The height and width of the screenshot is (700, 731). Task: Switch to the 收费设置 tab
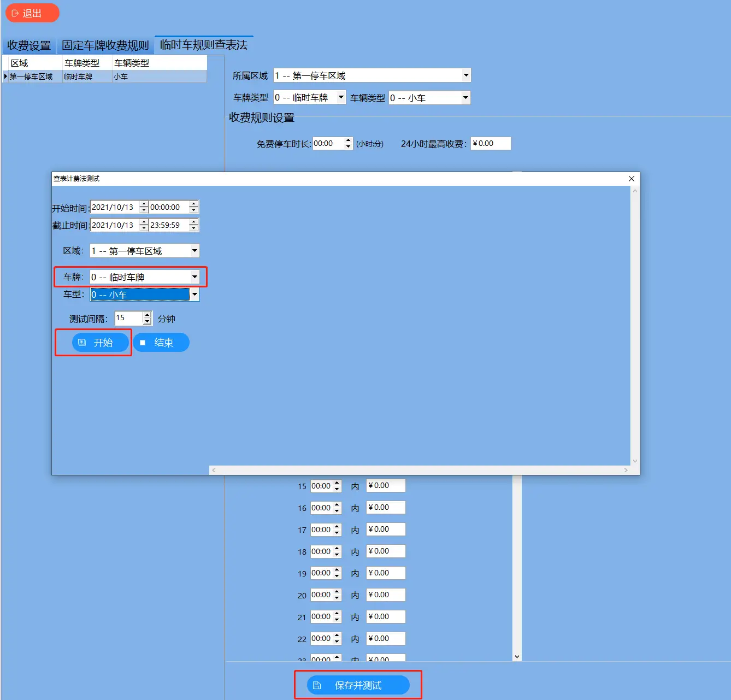click(29, 45)
